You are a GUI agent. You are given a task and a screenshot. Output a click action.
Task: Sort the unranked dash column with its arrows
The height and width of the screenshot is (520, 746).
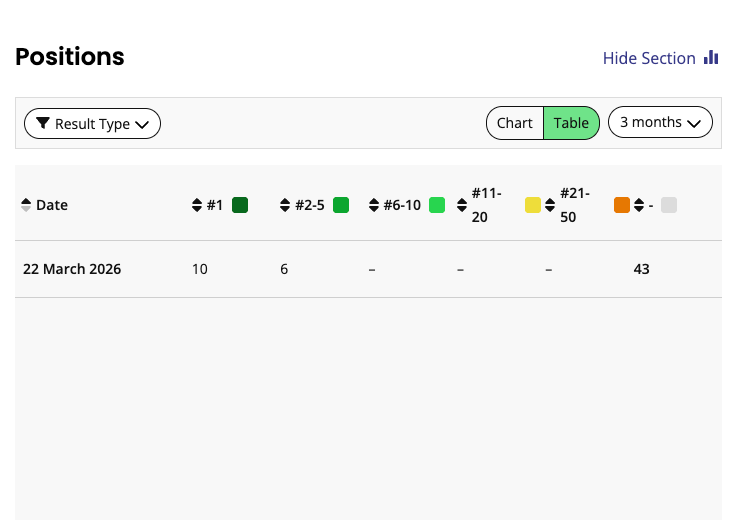[x=639, y=205]
